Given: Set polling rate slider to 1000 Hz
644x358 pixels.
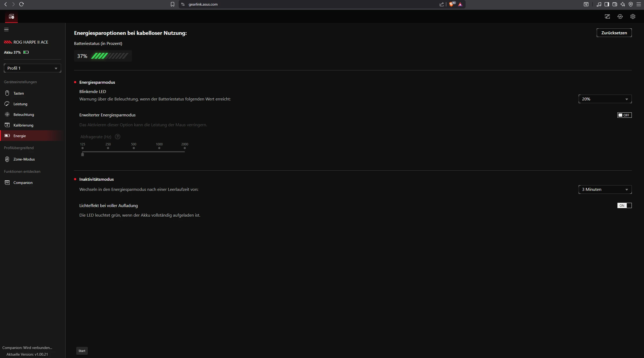Looking at the screenshot, I should point(159,151).
